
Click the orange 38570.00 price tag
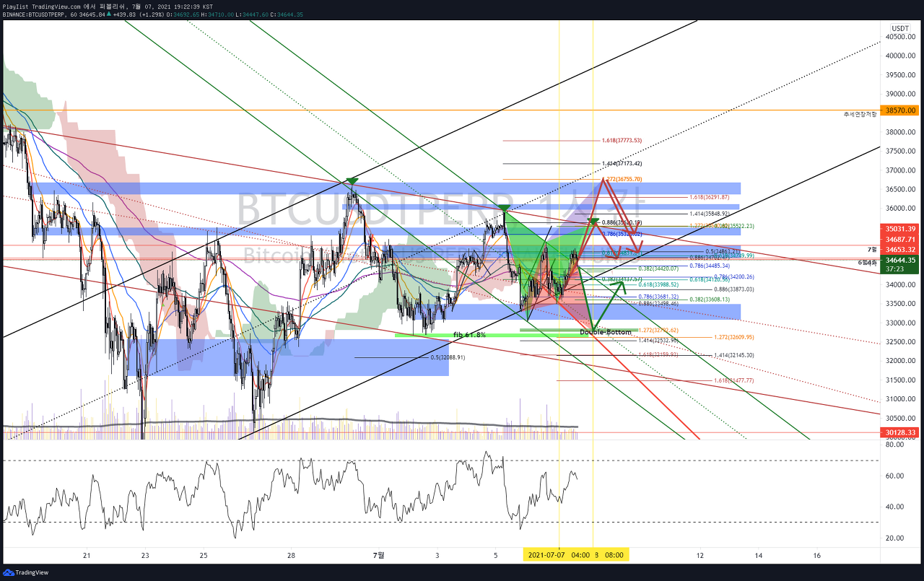pyautogui.click(x=900, y=110)
